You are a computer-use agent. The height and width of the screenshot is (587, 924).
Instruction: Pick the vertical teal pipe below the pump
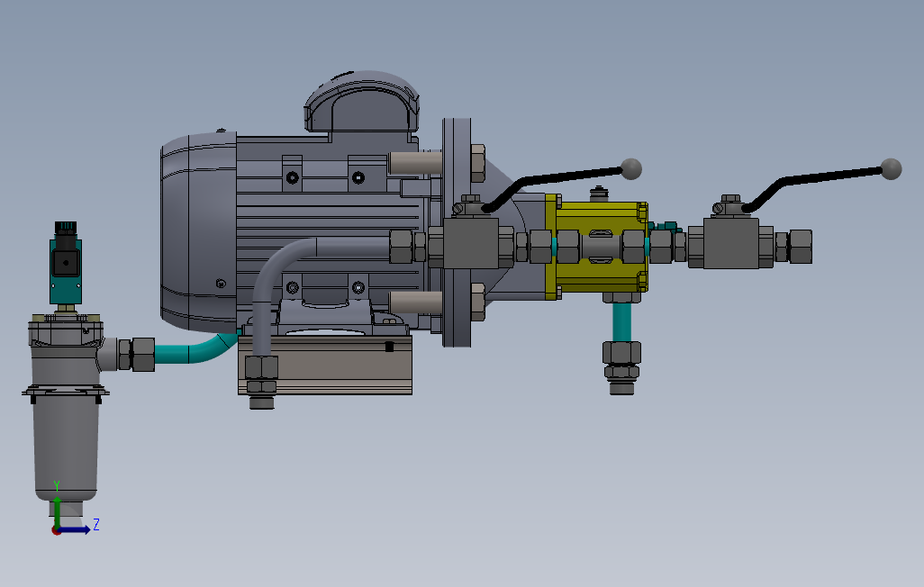click(x=621, y=322)
